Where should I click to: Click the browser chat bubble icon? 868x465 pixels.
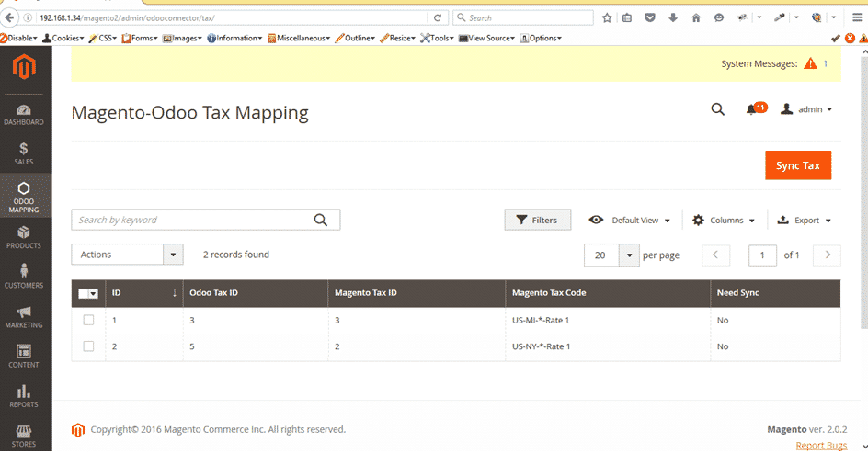(718, 17)
